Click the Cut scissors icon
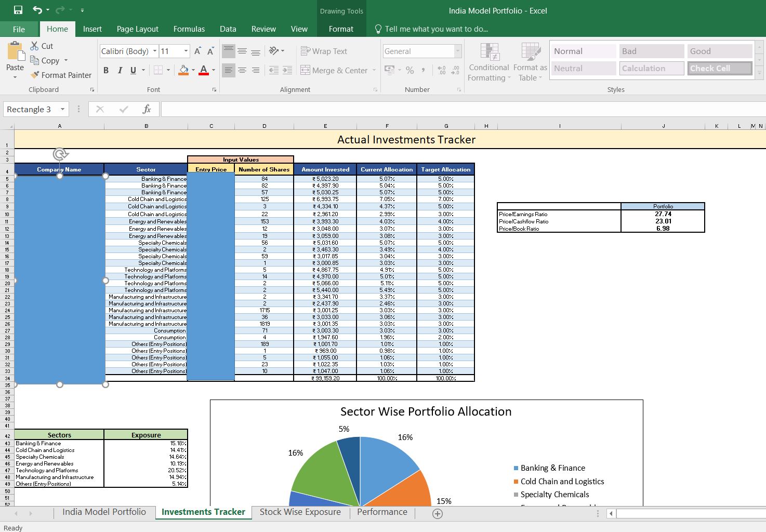Image resolution: width=766 pixels, height=532 pixels. click(35, 46)
